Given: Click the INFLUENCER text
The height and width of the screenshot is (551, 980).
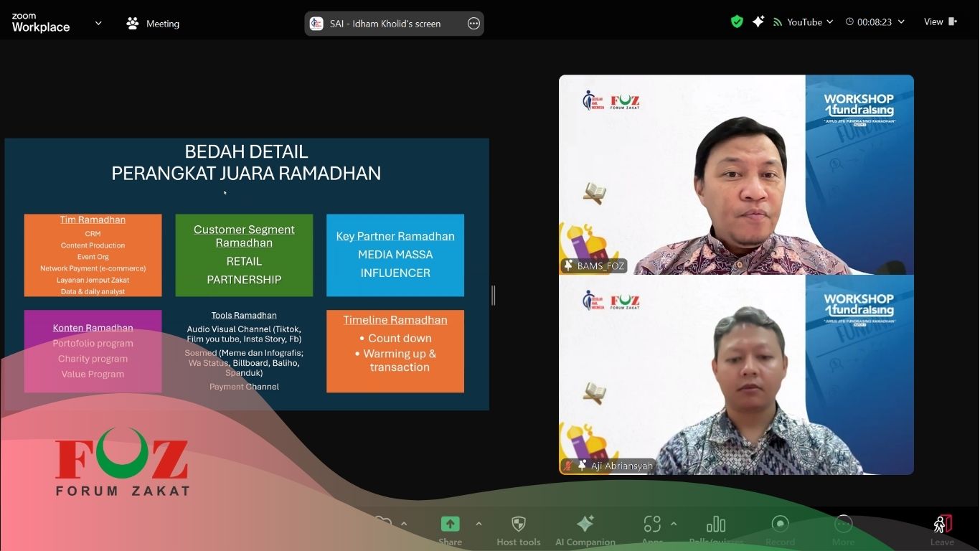Looking at the screenshot, I should (395, 273).
